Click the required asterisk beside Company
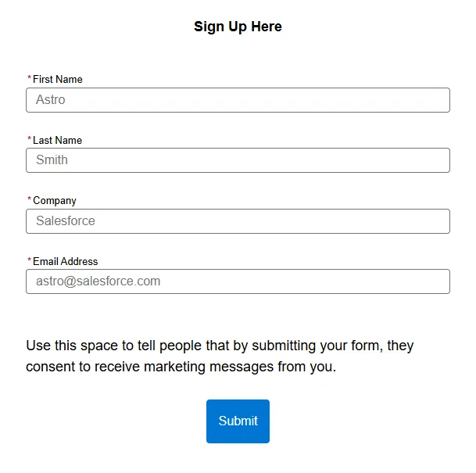 click(x=29, y=199)
